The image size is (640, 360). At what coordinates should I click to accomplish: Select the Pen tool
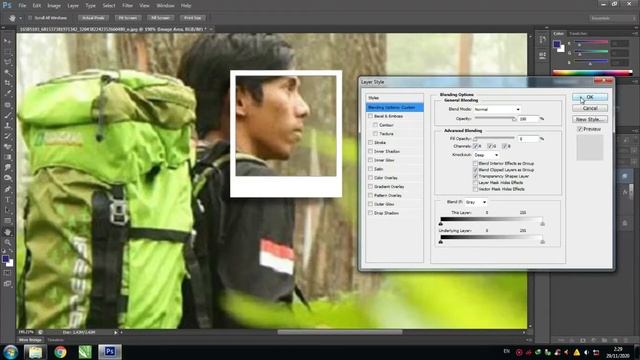[8, 189]
